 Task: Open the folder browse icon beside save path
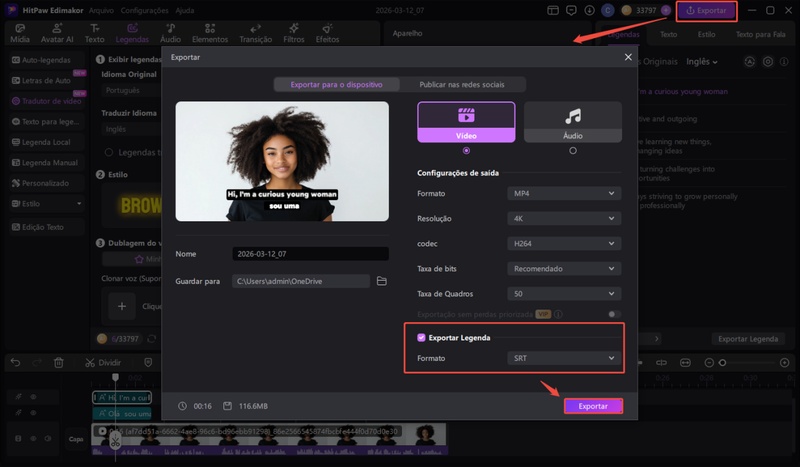381,282
